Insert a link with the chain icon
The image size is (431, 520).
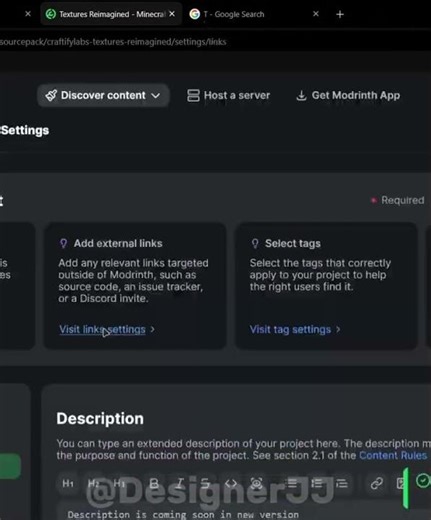click(x=377, y=483)
